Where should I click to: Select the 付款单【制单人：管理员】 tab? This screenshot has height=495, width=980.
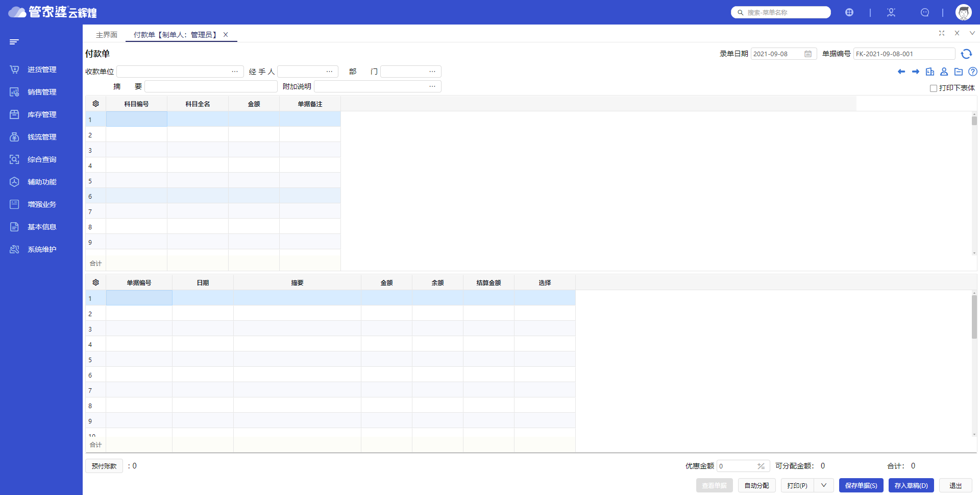[176, 35]
